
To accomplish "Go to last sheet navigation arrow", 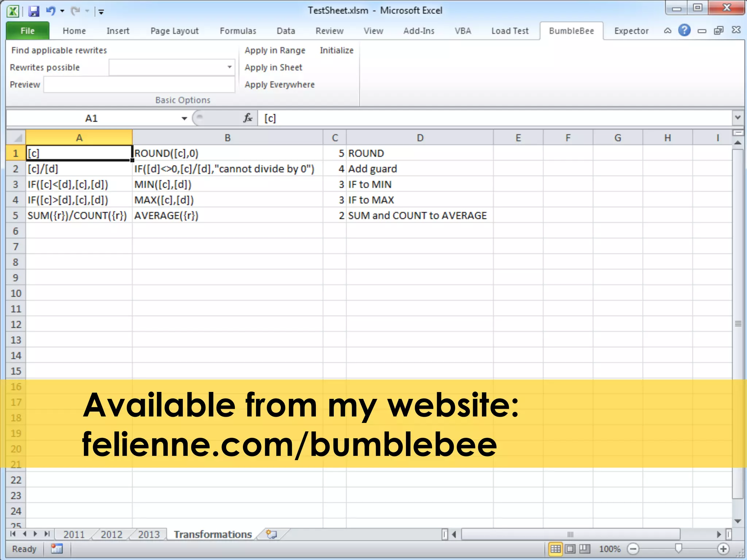I will [47, 534].
